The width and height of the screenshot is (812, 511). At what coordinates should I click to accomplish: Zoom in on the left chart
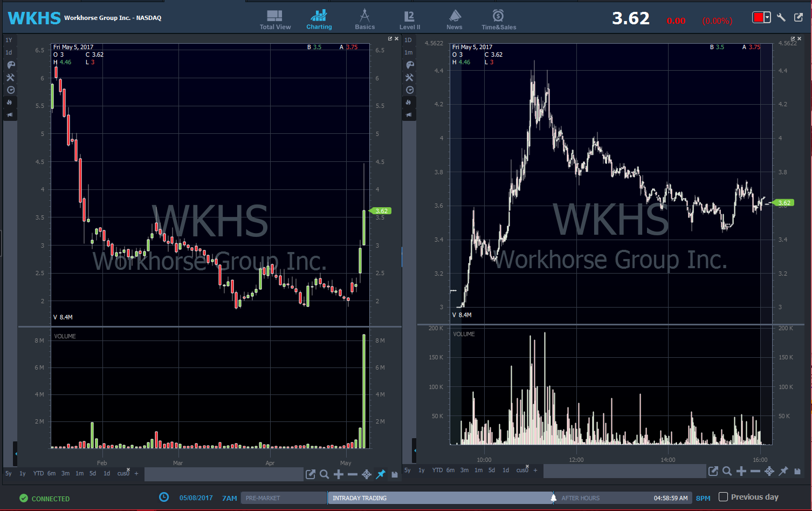coord(339,474)
